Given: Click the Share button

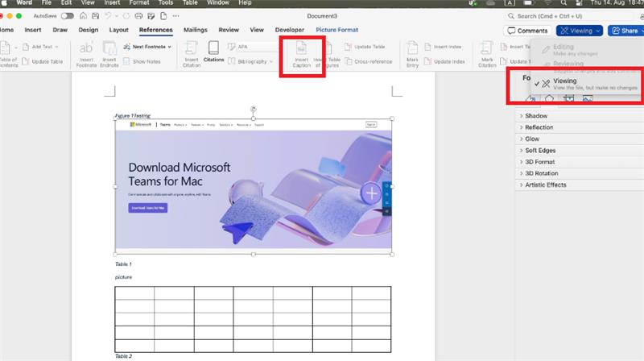Looking at the screenshot, I should pos(626,31).
